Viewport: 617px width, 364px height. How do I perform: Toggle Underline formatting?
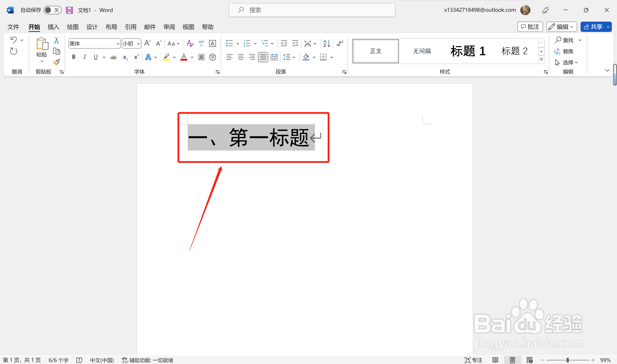click(96, 57)
